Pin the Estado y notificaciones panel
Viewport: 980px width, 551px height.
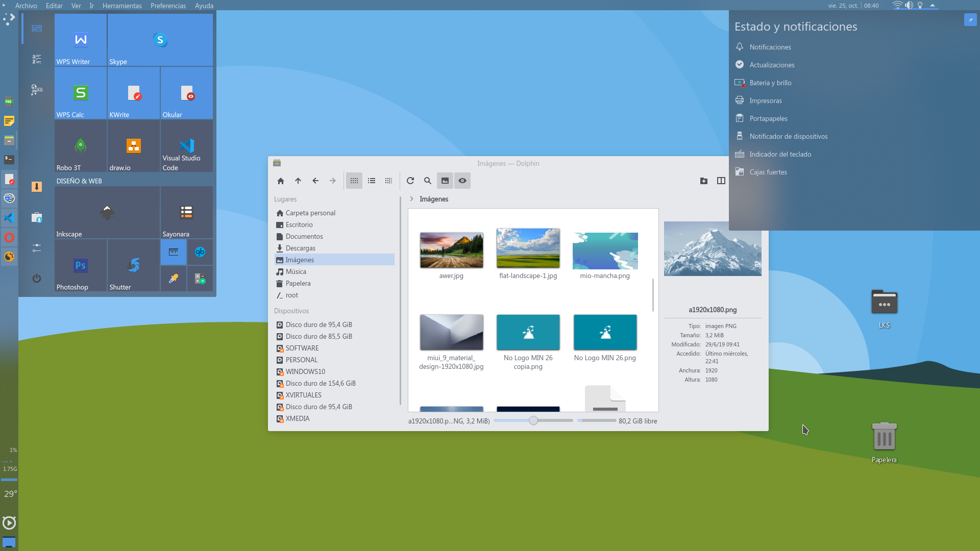point(970,20)
